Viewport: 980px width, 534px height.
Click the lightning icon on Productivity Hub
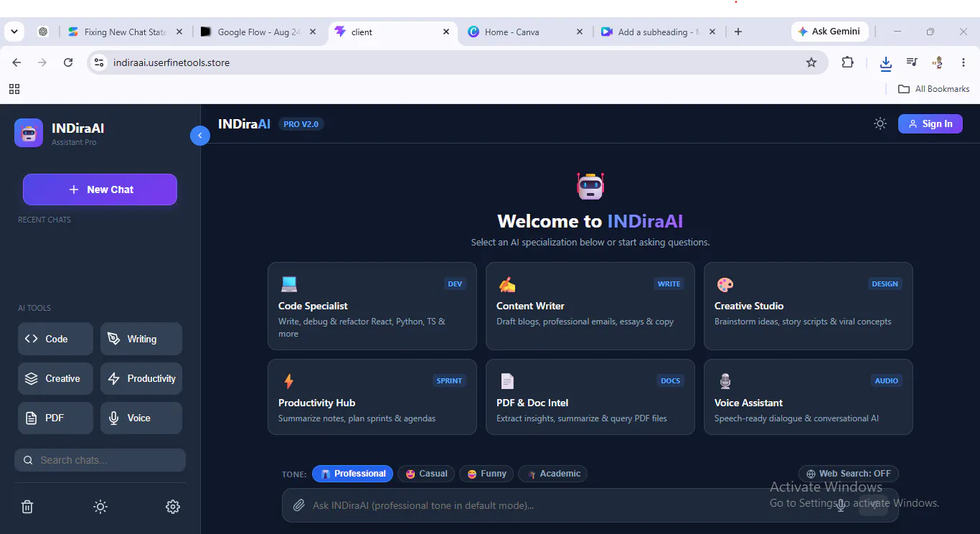[289, 381]
